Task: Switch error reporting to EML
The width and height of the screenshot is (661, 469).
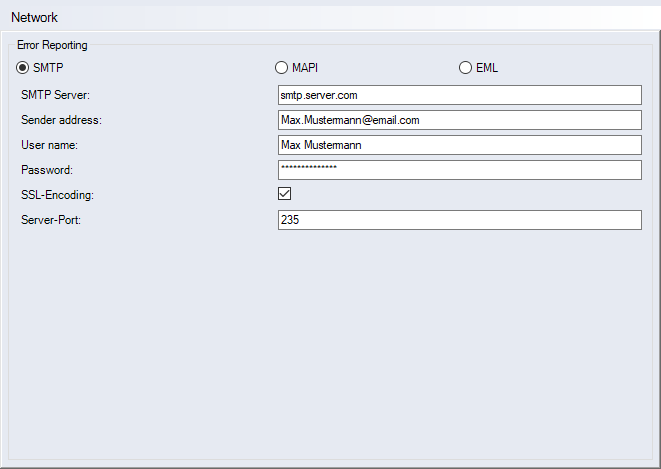Action: [465, 68]
